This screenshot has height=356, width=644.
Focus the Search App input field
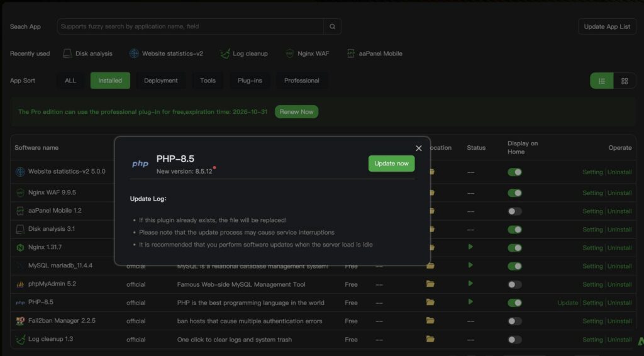(190, 26)
